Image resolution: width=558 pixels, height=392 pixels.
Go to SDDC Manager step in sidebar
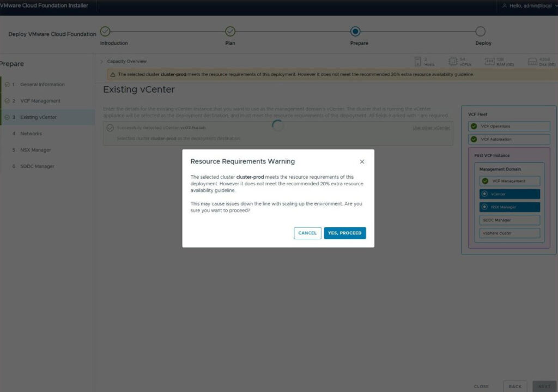coord(38,166)
